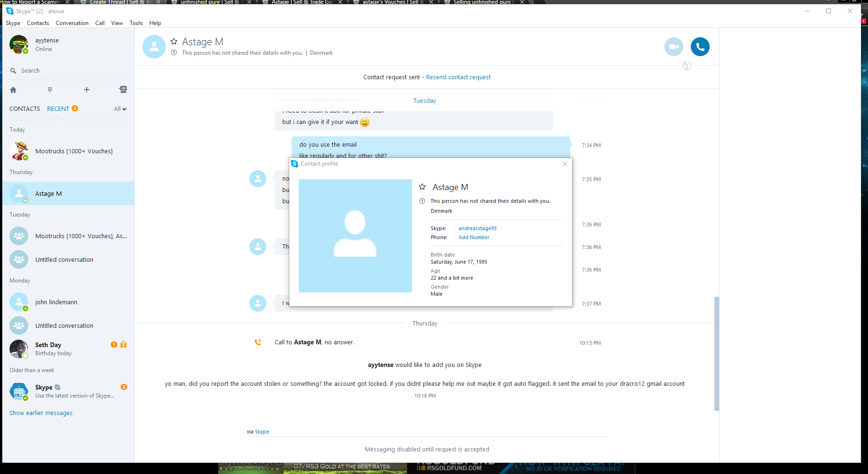Open the Skype bot conversation

68,391
